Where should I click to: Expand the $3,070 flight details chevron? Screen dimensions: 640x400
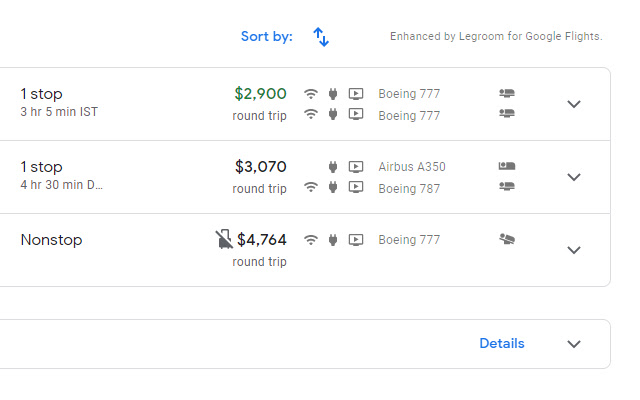pos(574,177)
